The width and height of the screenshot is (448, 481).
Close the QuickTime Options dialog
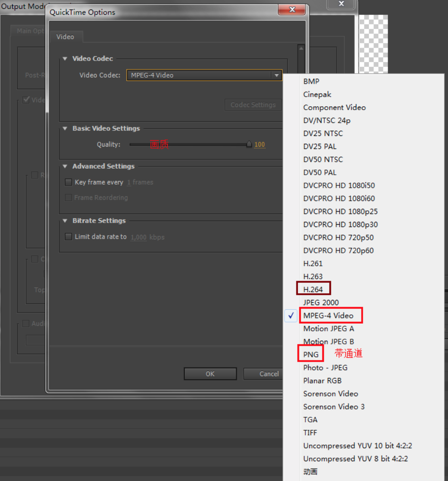pyautogui.click(x=292, y=10)
